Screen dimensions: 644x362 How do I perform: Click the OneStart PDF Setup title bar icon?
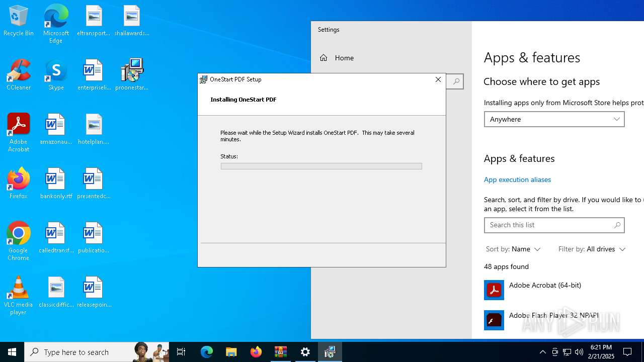[x=203, y=79]
